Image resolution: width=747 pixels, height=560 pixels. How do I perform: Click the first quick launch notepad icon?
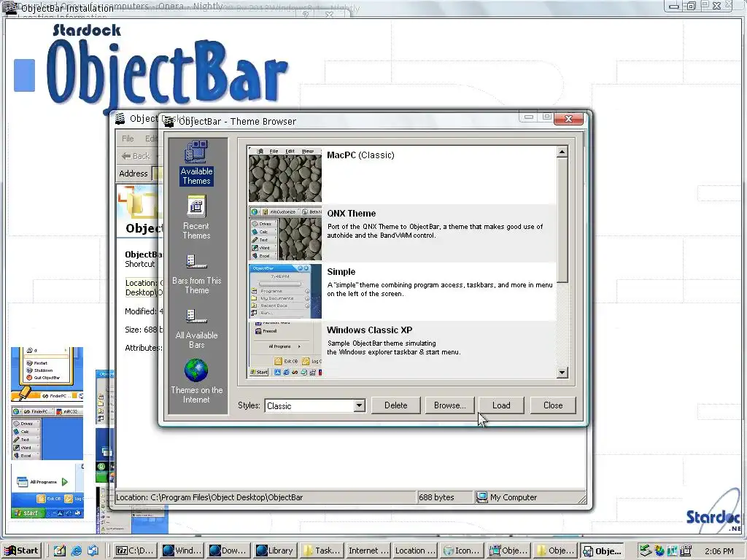(60, 551)
